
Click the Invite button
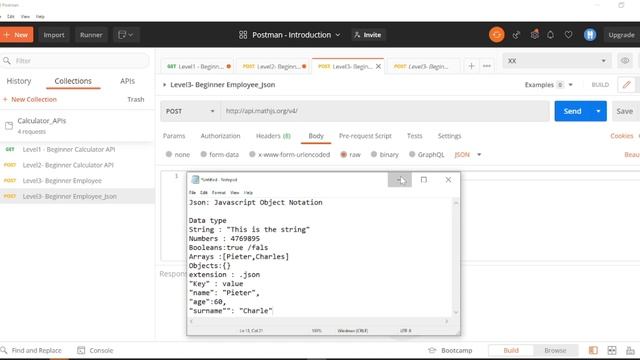(x=368, y=35)
